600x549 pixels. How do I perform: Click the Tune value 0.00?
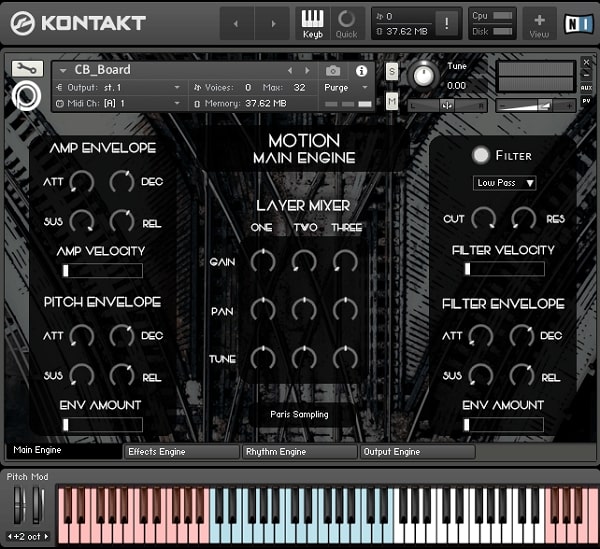pos(457,85)
